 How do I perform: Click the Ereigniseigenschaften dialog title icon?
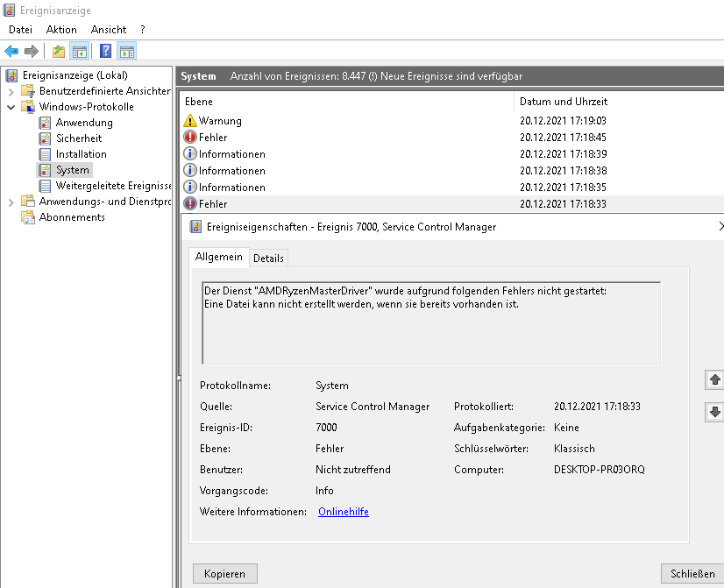click(x=195, y=227)
